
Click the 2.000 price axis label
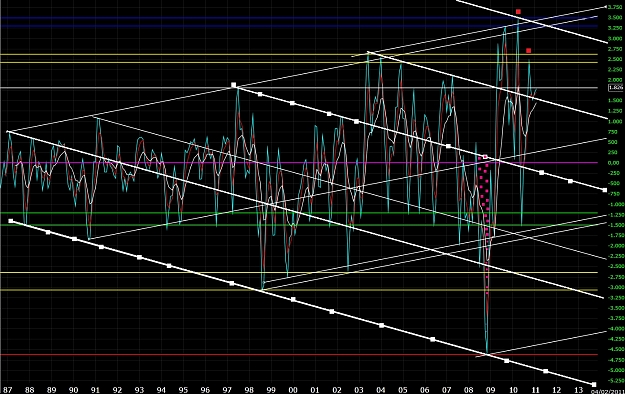[615, 80]
